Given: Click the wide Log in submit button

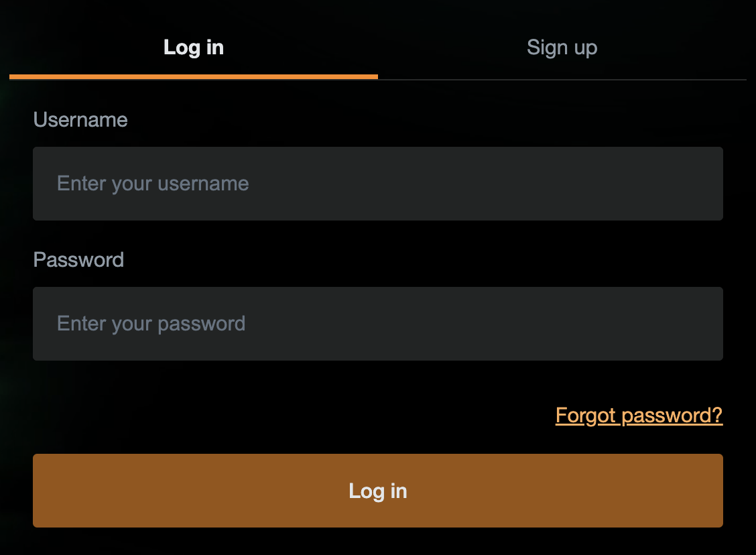Looking at the screenshot, I should pos(378,491).
